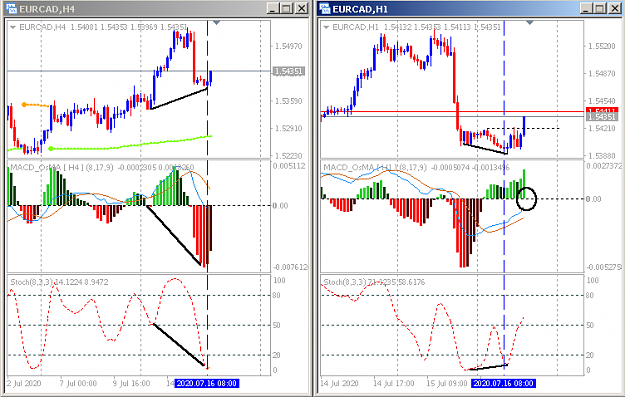
Task: Click the Stoch(8,3,3) label in H4 window
Action: (31, 282)
